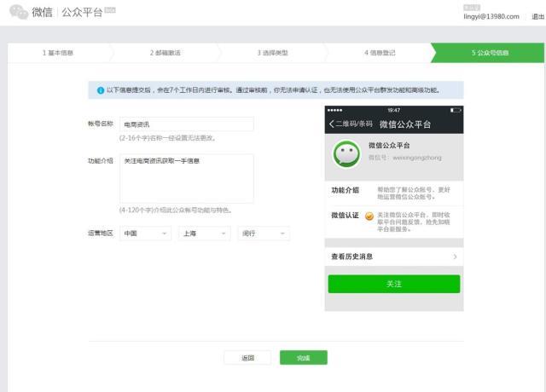Select step 4 信息登记 tab
The image size is (546, 392).
[380, 53]
